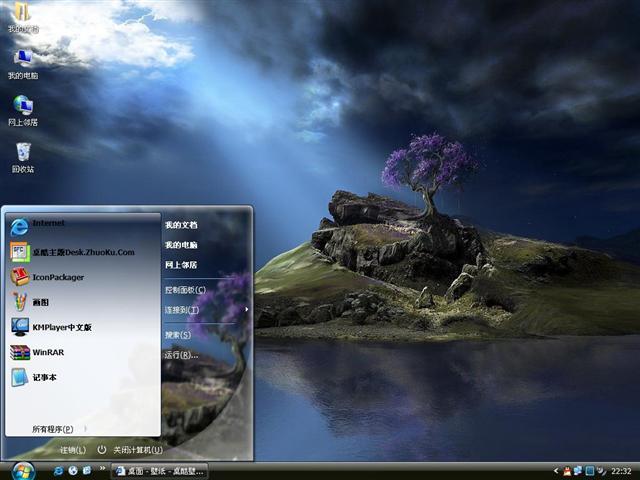Click 注销(L) log off button
This screenshot has height=480, width=640.
click(x=73, y=450)
